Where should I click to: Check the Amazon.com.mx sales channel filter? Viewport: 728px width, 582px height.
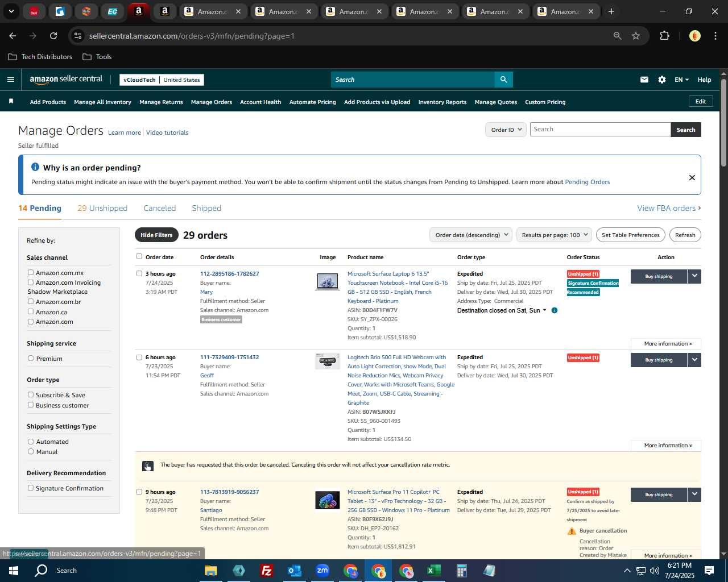coord(31,273)
